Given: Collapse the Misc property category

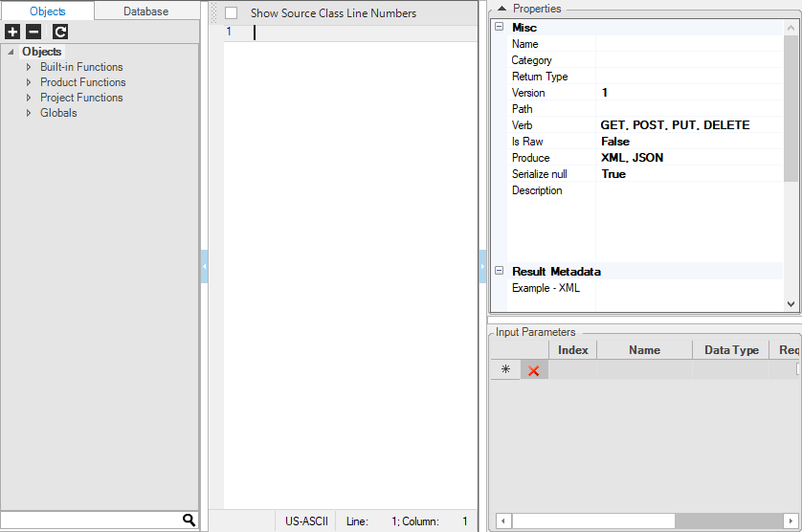Looking at the screenshot, I should tap(499, 28).
